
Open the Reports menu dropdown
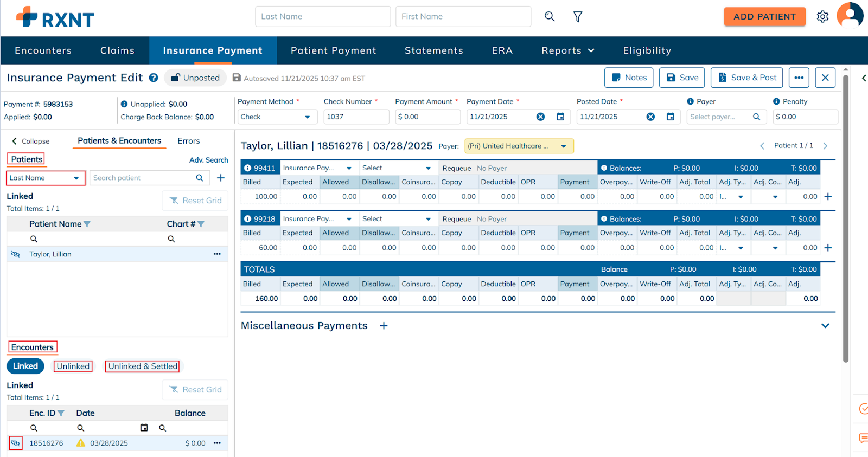567,50
